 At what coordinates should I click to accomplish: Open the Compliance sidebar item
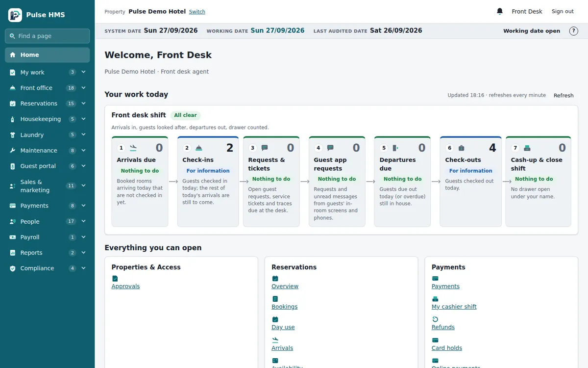[x=47, y=269]
